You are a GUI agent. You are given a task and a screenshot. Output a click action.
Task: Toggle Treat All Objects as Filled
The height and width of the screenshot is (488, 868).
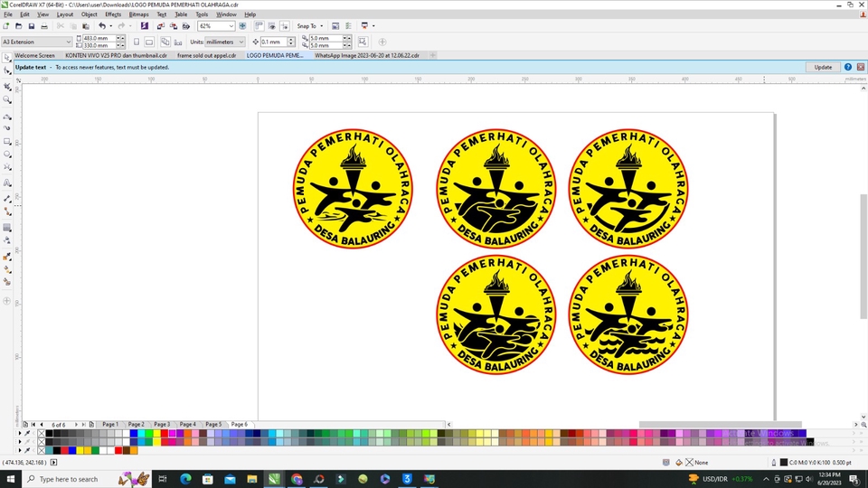[x=363, y=42]
